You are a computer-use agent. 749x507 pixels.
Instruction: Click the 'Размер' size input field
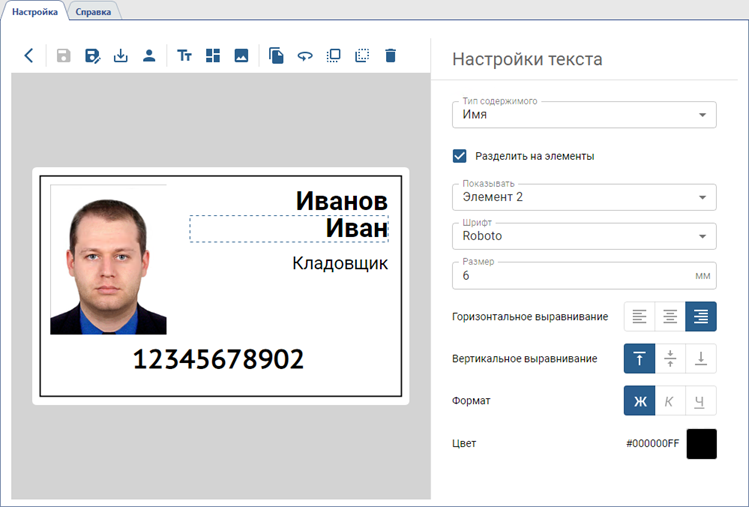point(570,276)
